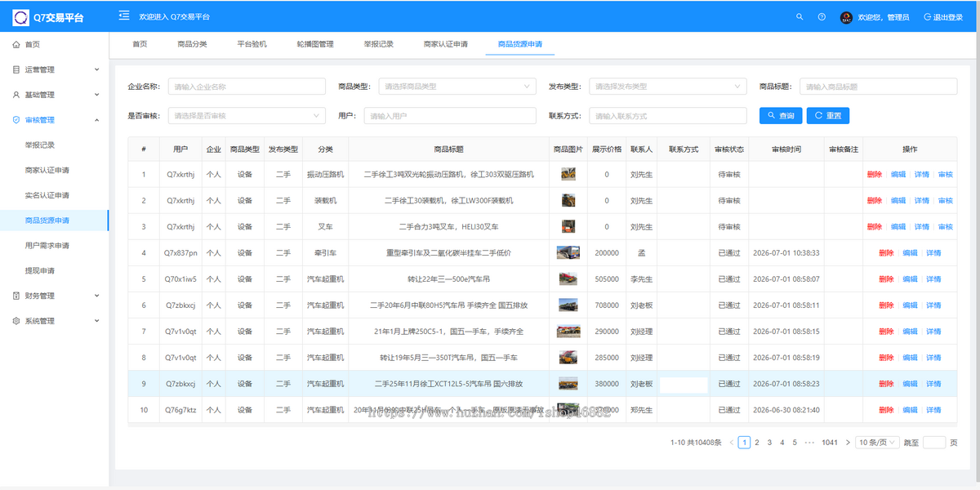Edit row 6 中联80H5 listing
This screenshot has height=490, width=980.
click(910, 305)
